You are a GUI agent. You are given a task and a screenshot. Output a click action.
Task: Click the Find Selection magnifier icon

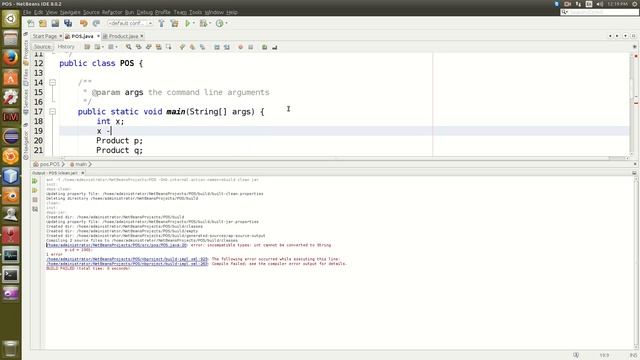[129, 47]
